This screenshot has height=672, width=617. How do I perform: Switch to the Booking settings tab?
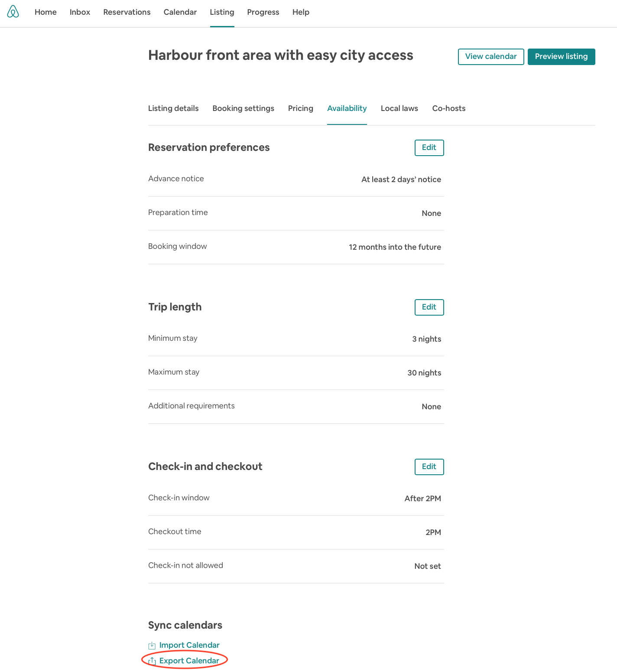point(243,108)
